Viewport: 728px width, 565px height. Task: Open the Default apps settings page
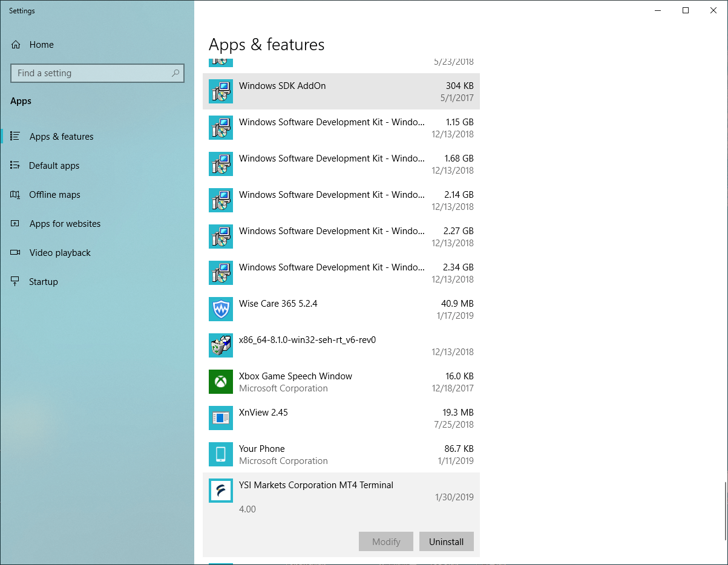pos(54,166)
